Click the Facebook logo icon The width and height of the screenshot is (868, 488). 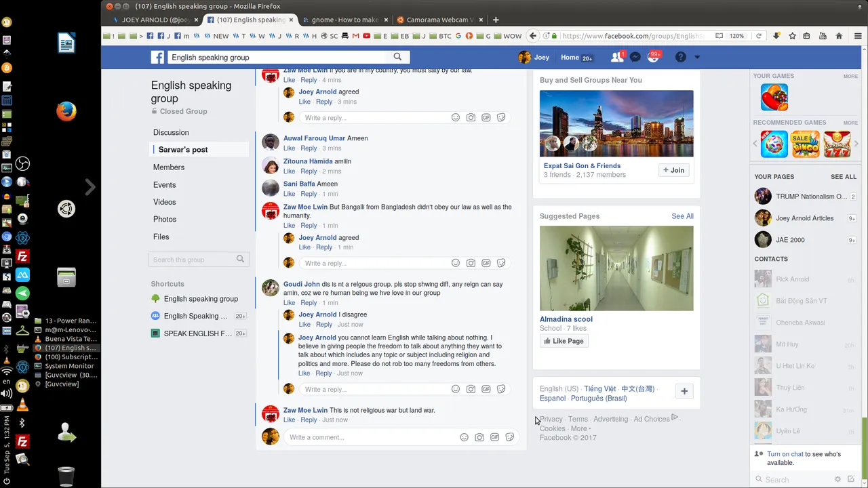pos(157,58)
